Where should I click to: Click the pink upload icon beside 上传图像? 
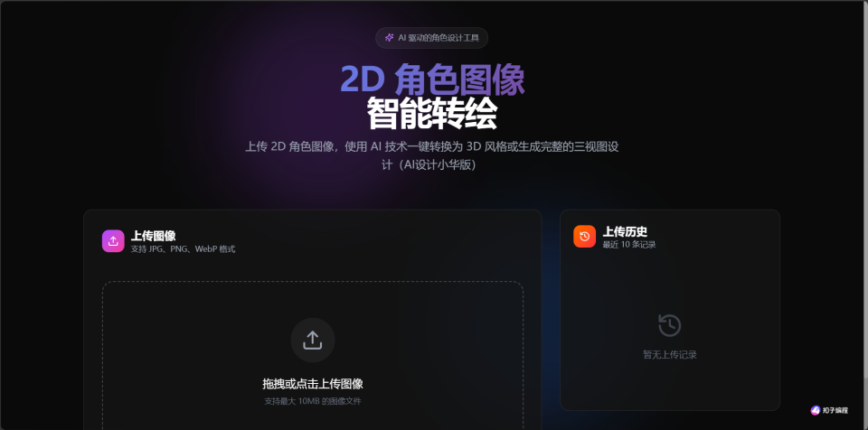tap(113, 240)
